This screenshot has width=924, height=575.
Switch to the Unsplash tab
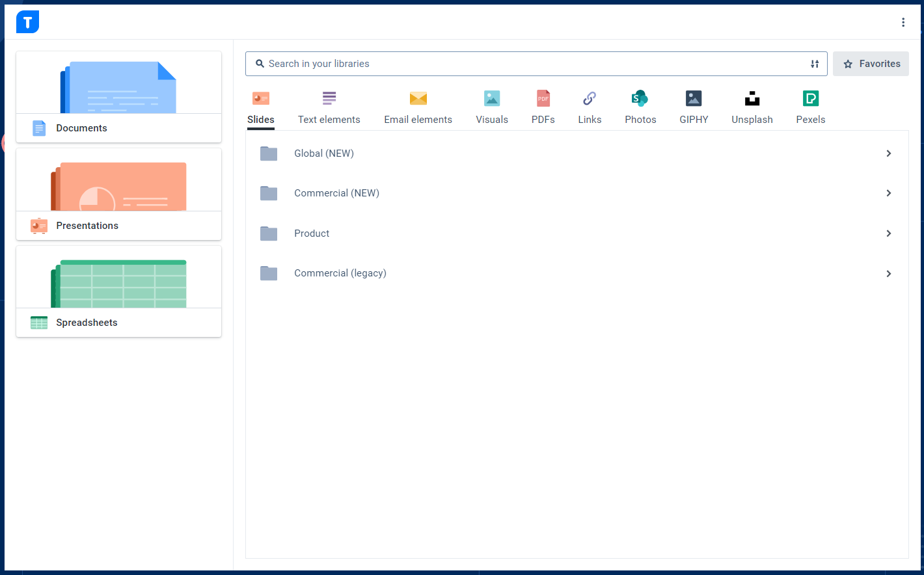(752, 120)
